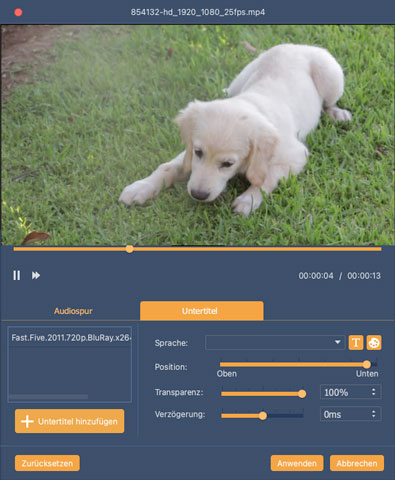Decrease the Verzögerung value with stepper down
Image resolution: width=395 pixels, height=480 pixels.
(374, 417)
